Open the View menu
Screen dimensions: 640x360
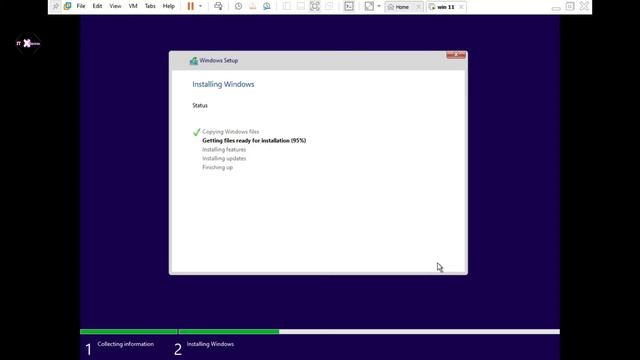pos(115,6)
